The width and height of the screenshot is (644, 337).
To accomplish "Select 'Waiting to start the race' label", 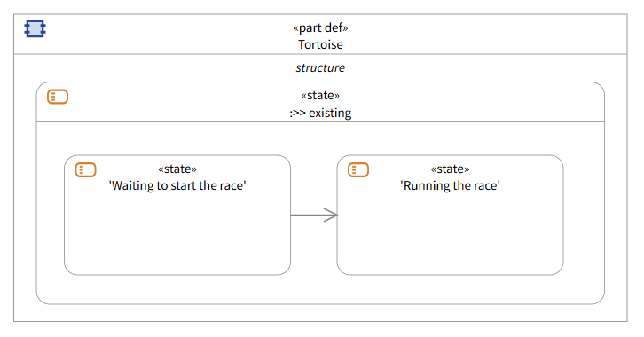I will pos(177,185).
